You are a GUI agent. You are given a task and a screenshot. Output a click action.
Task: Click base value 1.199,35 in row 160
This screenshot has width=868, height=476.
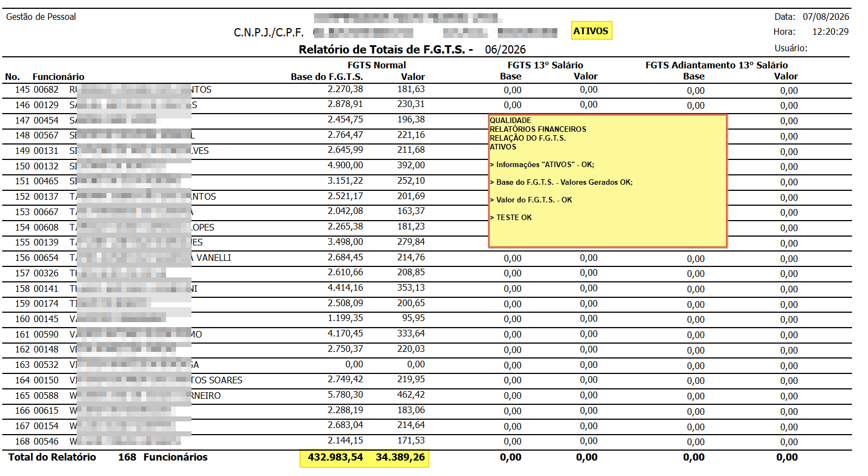[345, 318]
